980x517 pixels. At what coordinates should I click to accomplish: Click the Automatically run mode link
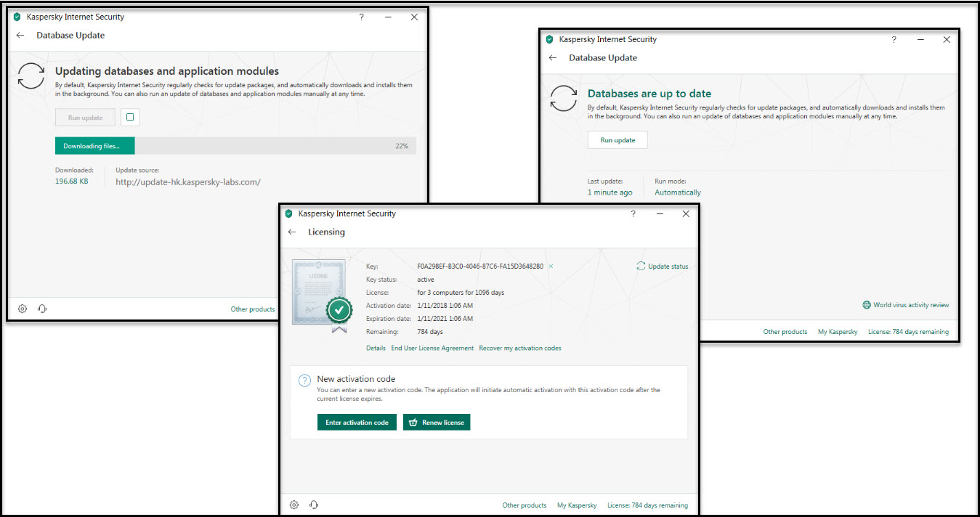(x=678, y=192)
